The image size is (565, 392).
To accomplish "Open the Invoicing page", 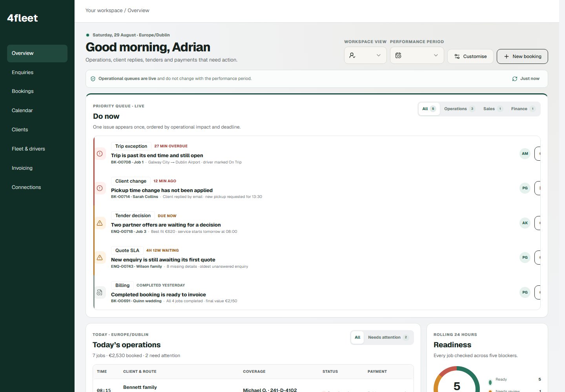I will pos(37,168).
